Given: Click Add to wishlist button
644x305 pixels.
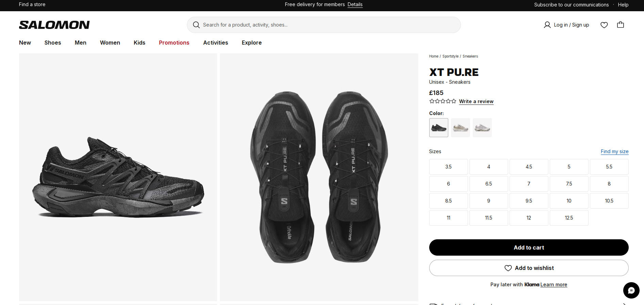Looking at the screenshot, I should [x=529, y=268].
